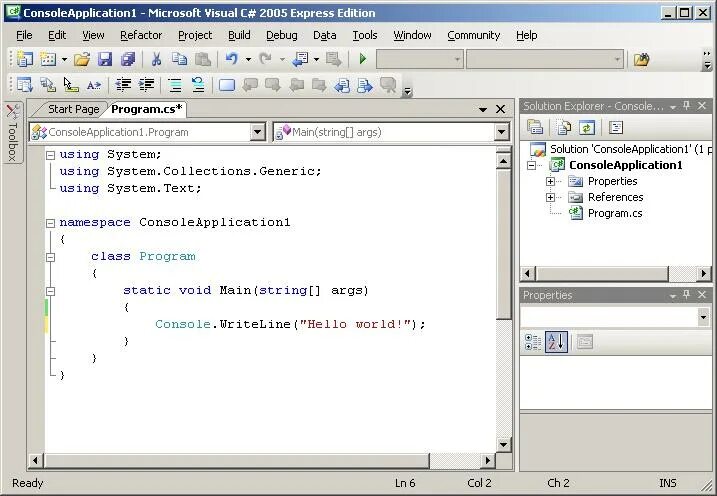Open the Debug menu
The width and height of the screenshot is (717, 496).
click(x=282, y=35)
